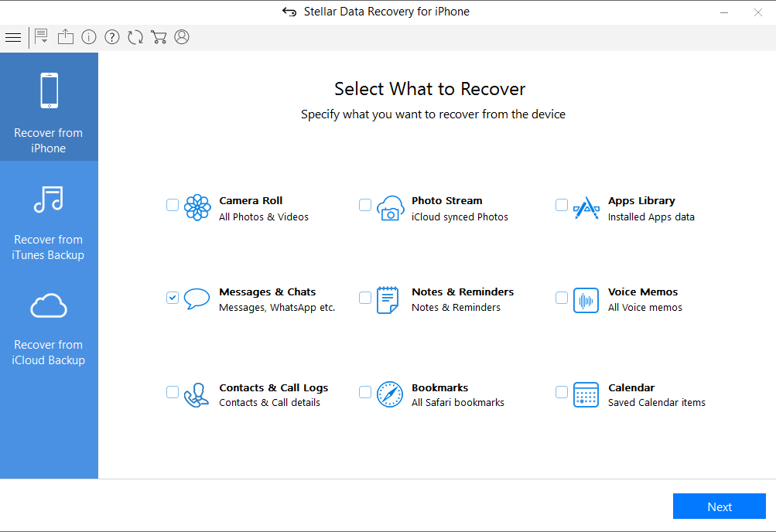Click the iPhone device icon in the sidebar
Viewport: 776px width, 532px height.
point(49,90)
